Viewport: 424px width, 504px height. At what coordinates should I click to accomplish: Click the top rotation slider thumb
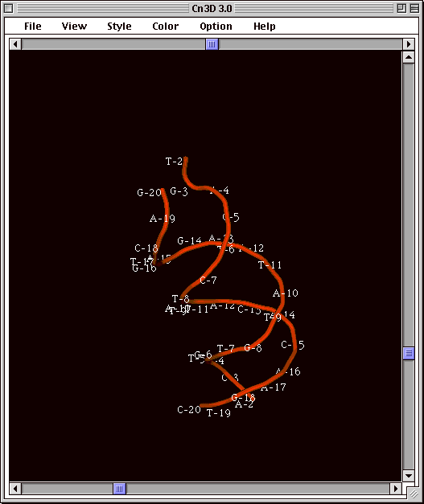pos(212,44)
